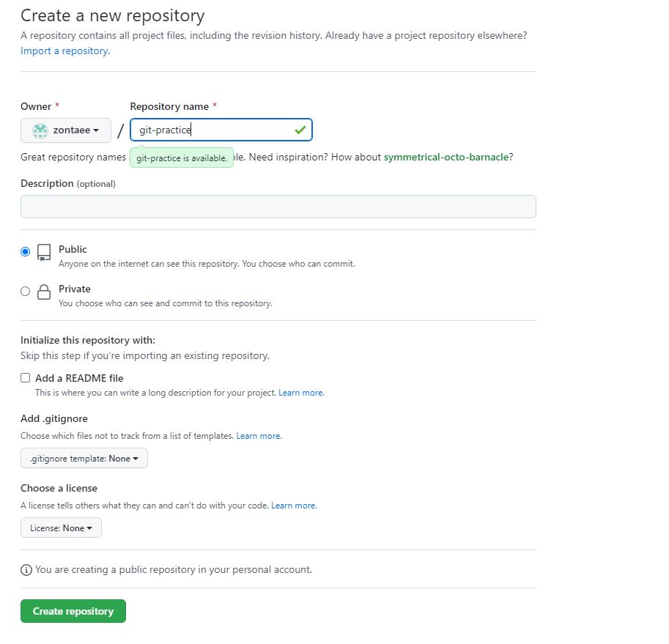Click into the Repository name input field
The image size is (669, 644).
pos(221,130)
